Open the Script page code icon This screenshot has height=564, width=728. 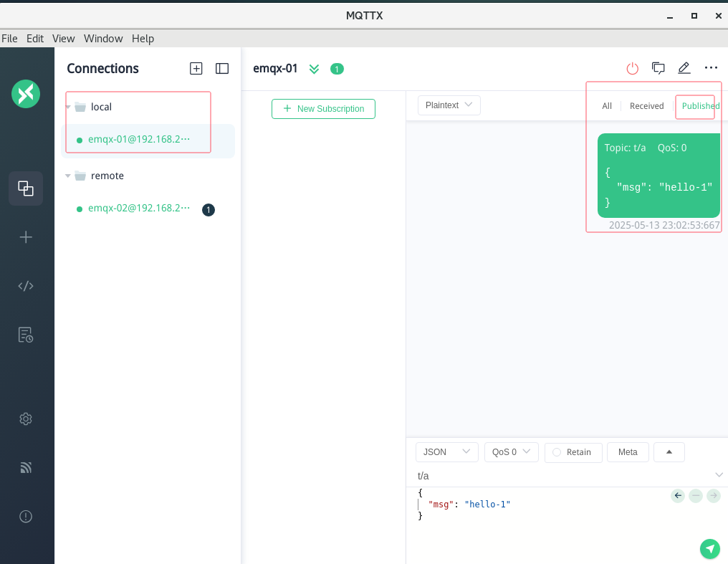pos(26,286)
